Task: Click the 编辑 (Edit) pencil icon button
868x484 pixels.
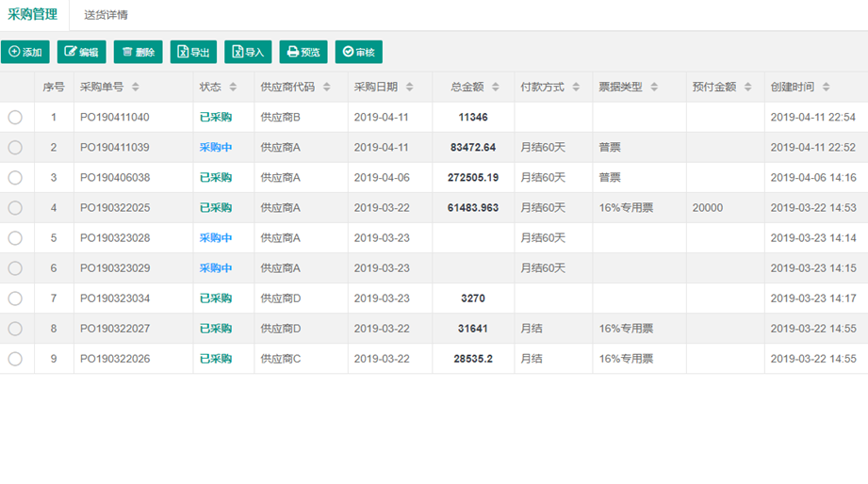Action: (81, 53)
